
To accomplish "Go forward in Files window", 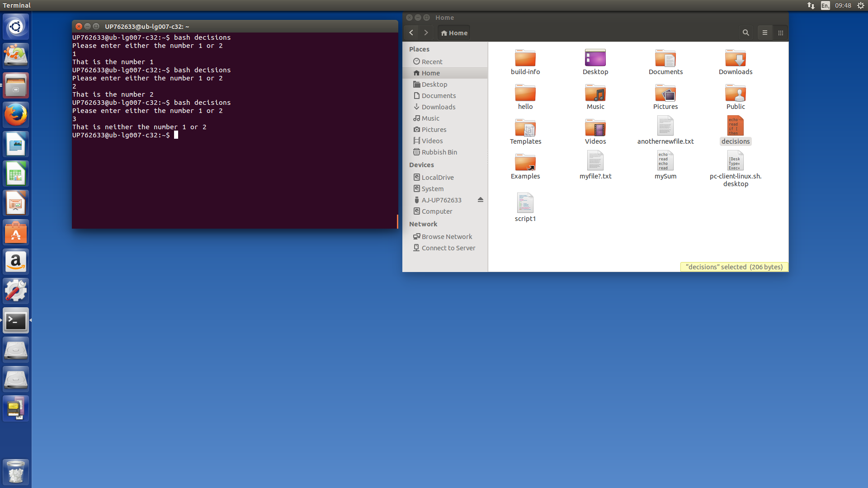I will pyautogui.click(x=426, y=33).
